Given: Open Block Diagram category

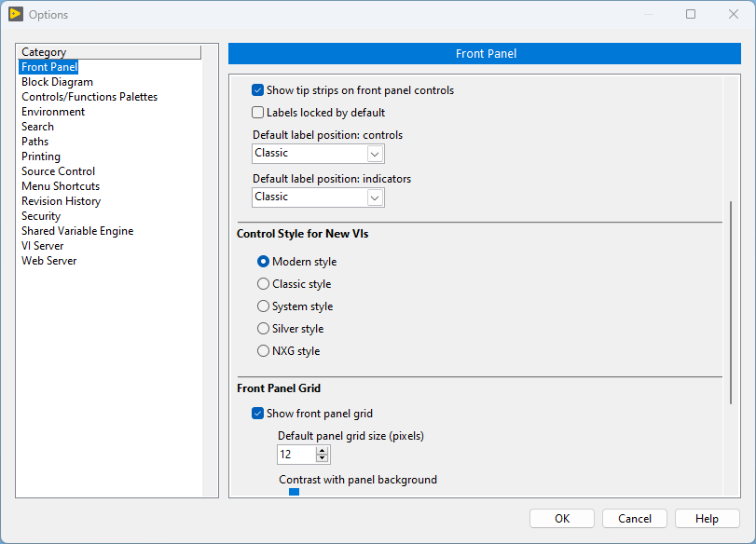Looking at the screenshot, I should (x=58, y=82).
